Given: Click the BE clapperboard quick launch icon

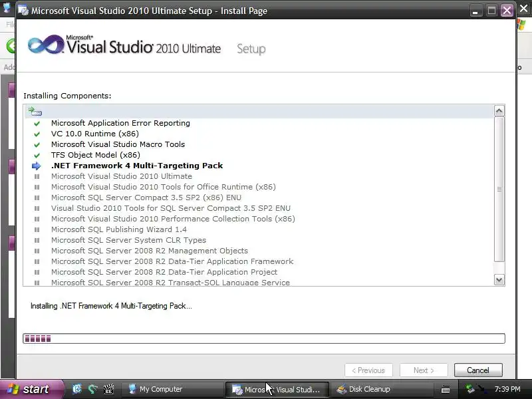Looking at the screenshot, I should click(108, 389).
